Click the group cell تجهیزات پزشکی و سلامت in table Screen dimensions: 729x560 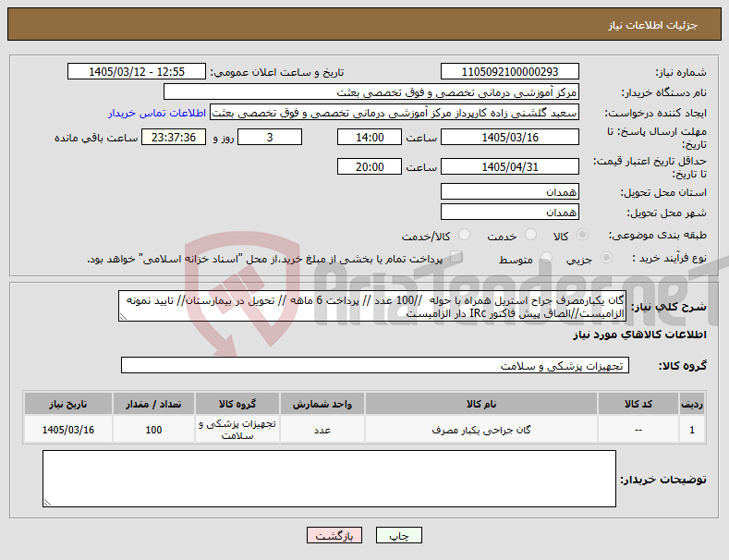(237, 430)
